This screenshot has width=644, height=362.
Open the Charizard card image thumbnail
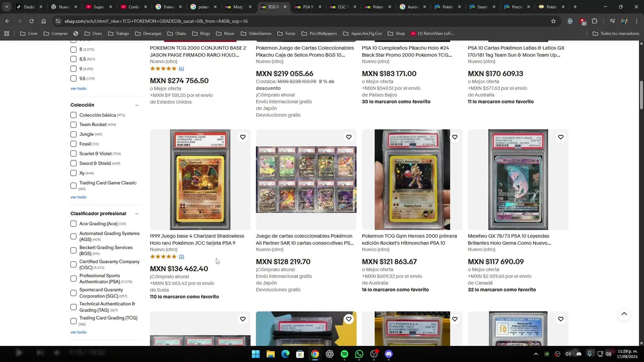200,179
